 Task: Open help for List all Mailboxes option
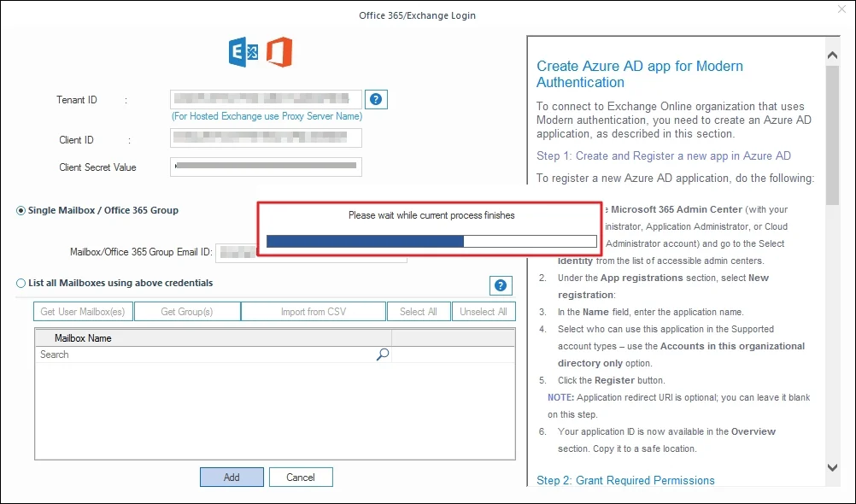(x=500, y=285)
